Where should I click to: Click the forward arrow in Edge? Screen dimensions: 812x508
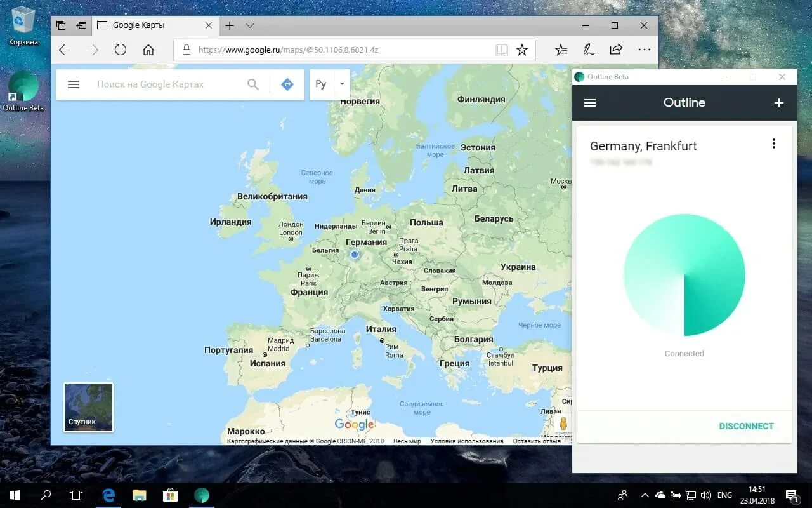[x=93, y=50]
